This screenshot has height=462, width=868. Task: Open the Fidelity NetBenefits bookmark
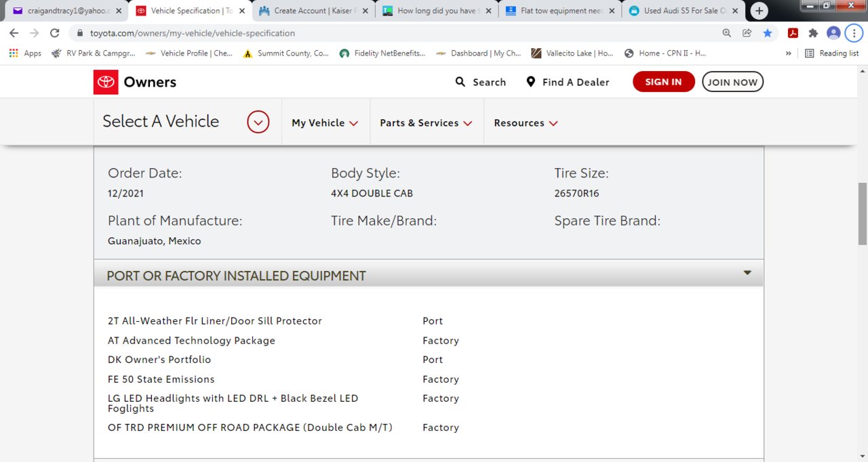click(x=382, y=54)
